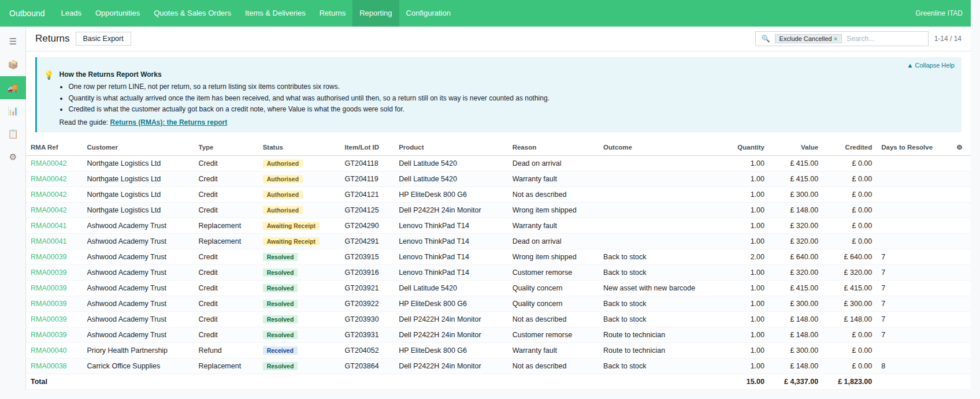Click the GT204121 item ID cell
This screenshot has height=399, width=980.
(x=362, y=195)
